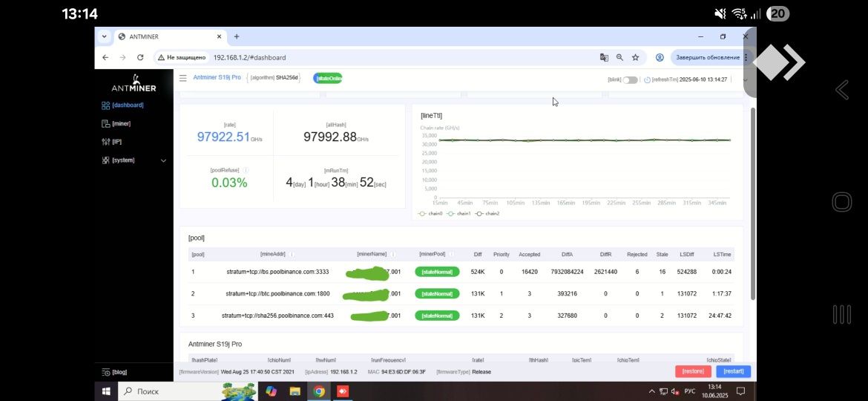Toggle chain0 in the chart legend

click(x=430, y=213)
